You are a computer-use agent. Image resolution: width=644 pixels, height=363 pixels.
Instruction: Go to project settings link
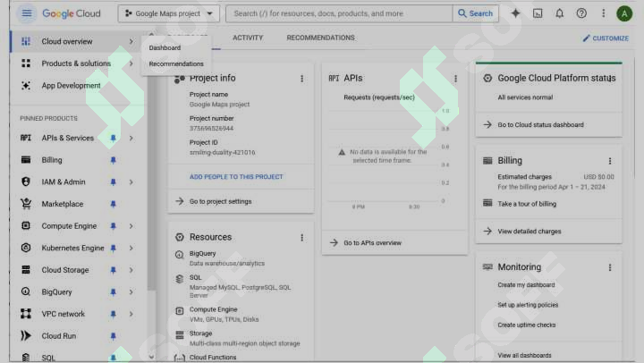pos(220,201)
